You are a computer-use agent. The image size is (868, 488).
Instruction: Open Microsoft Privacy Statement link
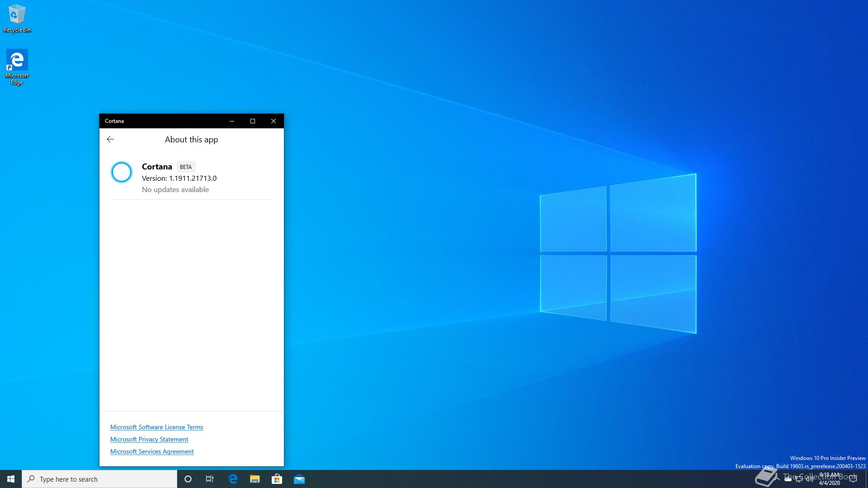[x=149, y=439]
